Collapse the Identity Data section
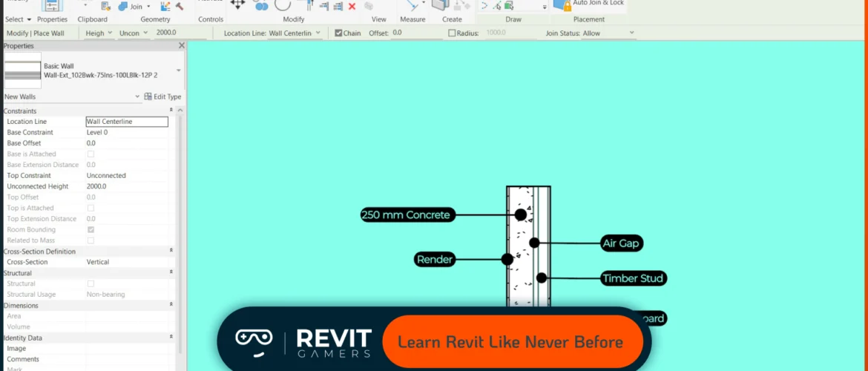This screenshot has width=868, height=371. (x=171, y=338)
